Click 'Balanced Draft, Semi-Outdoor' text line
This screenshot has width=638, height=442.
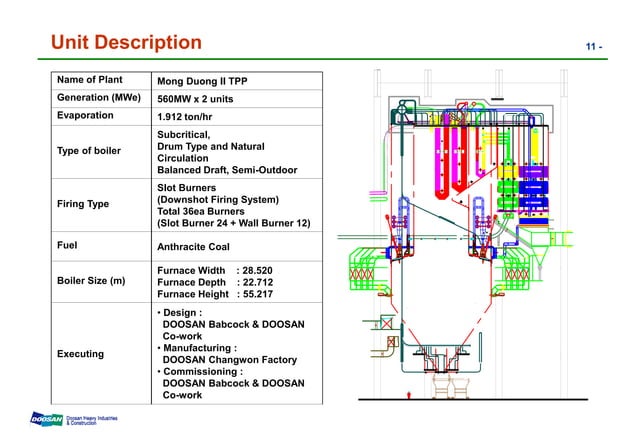click(x=227, y=170)
